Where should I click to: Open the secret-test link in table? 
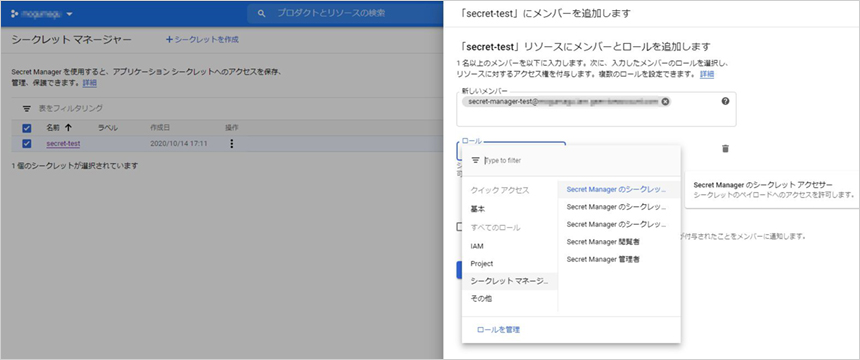click(x=64, y=144)
